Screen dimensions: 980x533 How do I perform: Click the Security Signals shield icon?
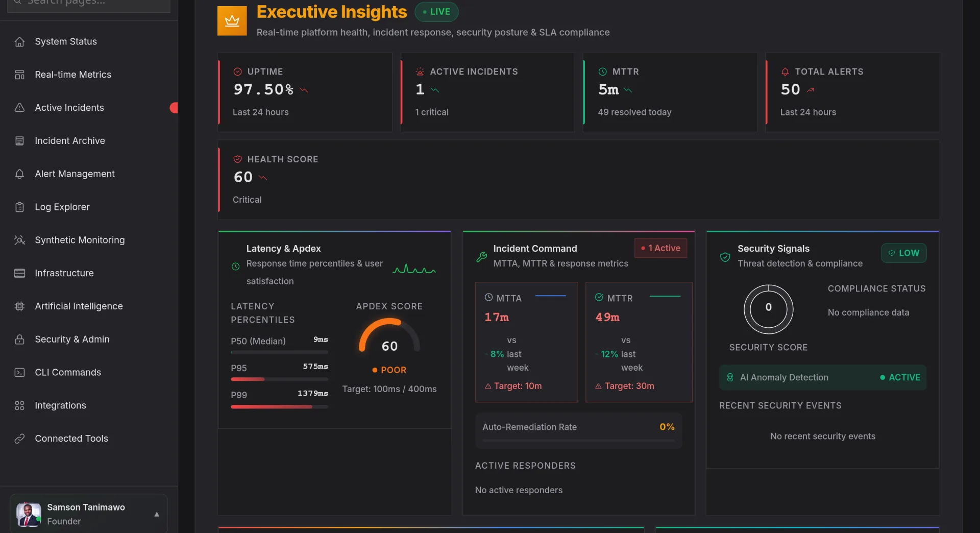725,257
